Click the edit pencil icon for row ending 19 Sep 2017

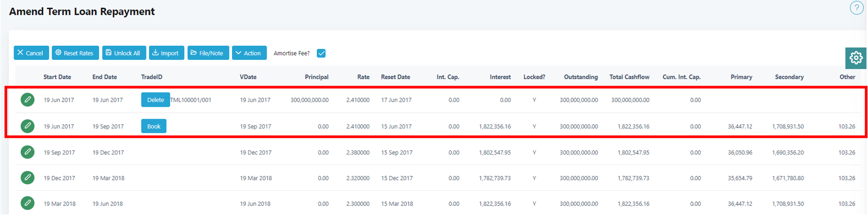coord(28,126)
